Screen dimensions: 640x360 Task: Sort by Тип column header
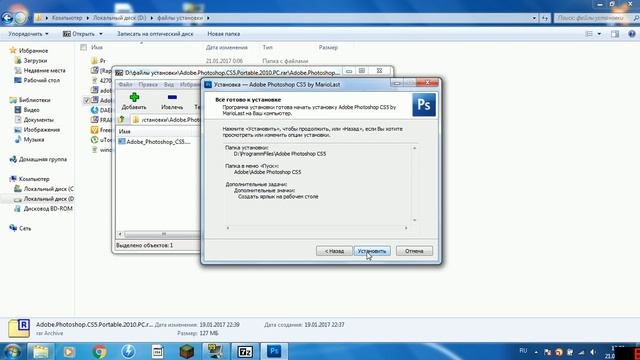coord(267,47)
